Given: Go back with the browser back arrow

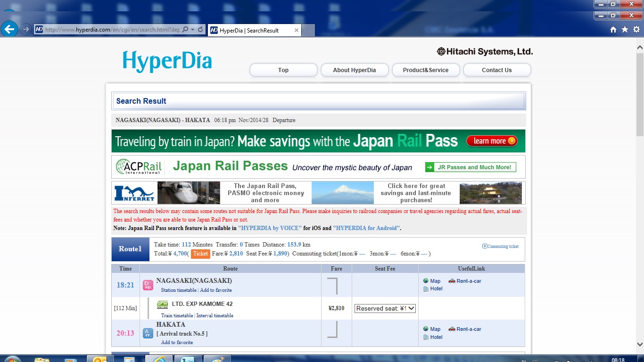Looking at the screenshot, I should click(10, 29).
